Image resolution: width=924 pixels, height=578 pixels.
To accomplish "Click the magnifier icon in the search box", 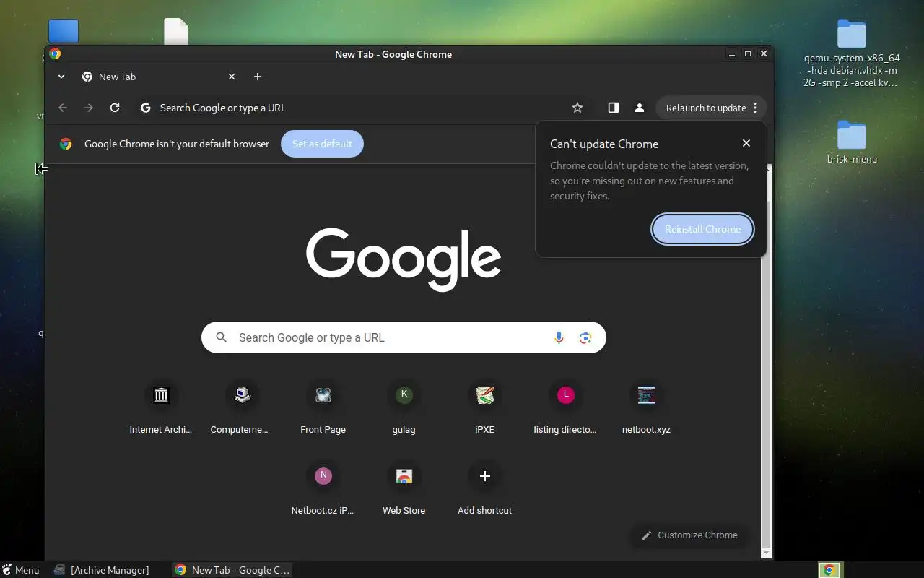I will 222,337.
